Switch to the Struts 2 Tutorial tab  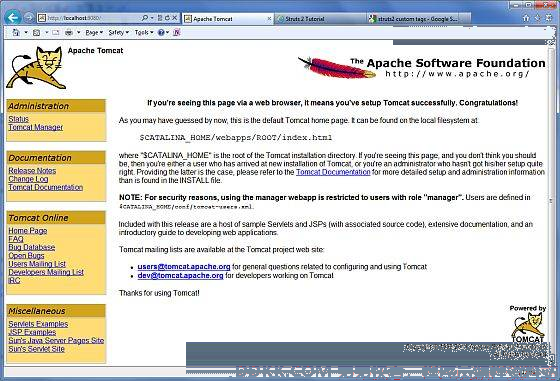click(x=320, y=19)
